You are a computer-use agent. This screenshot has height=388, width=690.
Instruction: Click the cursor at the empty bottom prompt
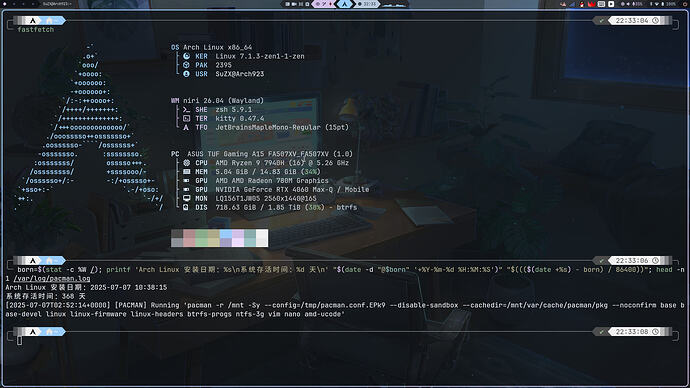[19, 340]
